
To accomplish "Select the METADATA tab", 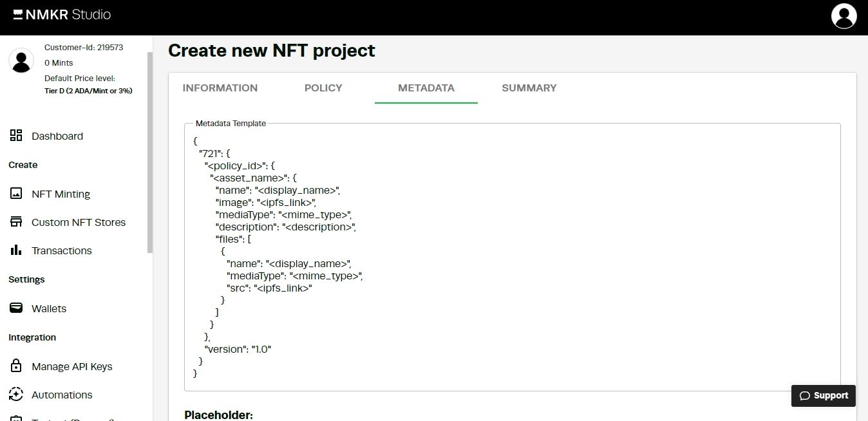I will (x=426, y=88).
